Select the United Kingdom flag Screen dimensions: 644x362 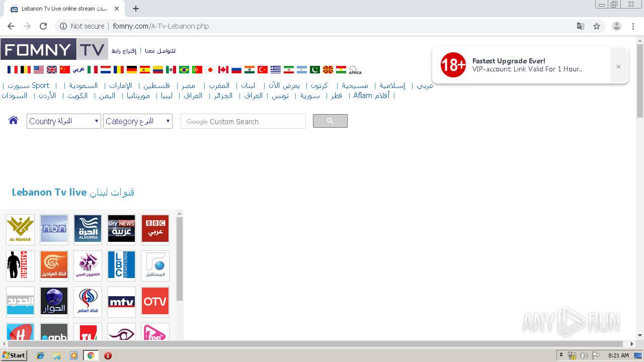pos(52,70)
